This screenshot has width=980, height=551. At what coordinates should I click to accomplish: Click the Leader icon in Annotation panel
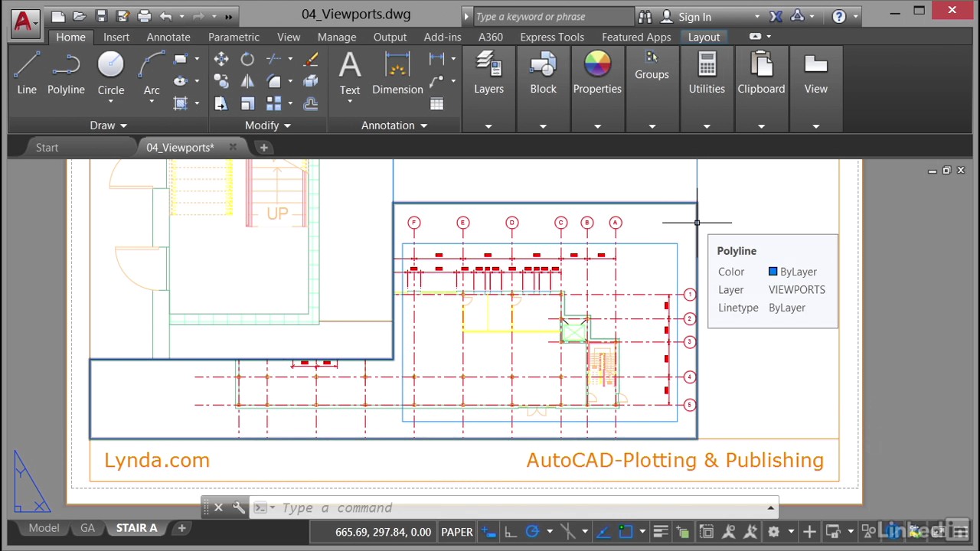436,81
